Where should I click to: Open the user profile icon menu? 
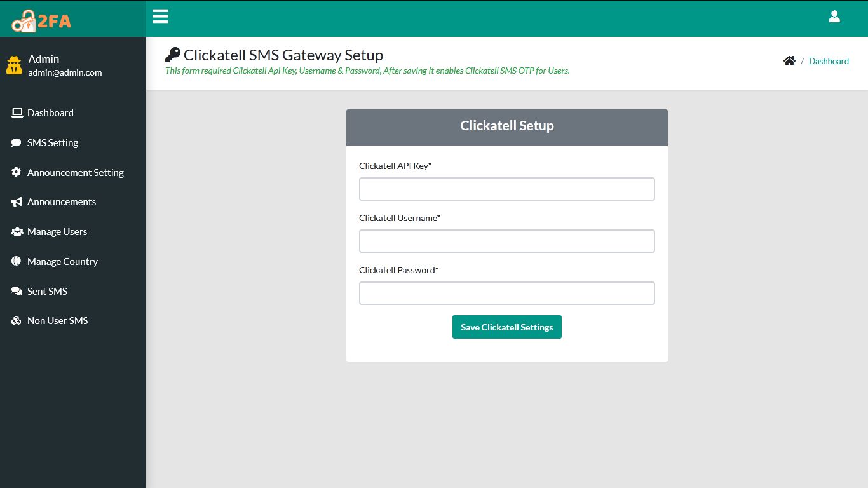pos(834,17)
